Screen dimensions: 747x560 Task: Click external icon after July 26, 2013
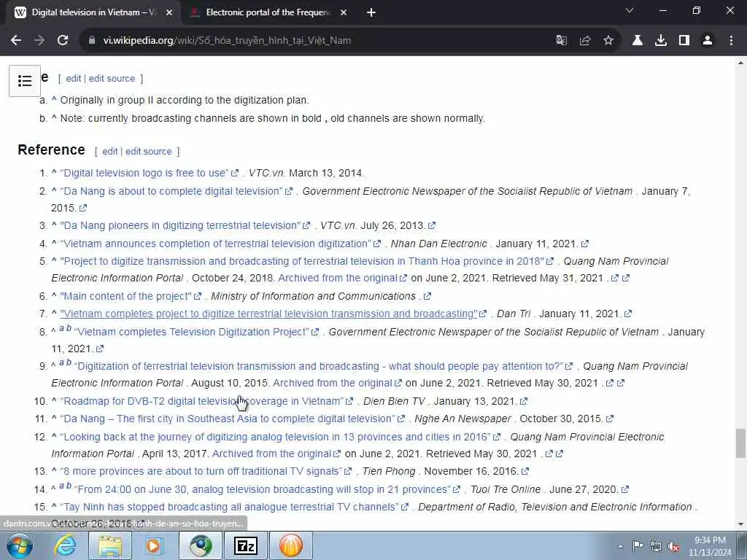pos(432,226)
